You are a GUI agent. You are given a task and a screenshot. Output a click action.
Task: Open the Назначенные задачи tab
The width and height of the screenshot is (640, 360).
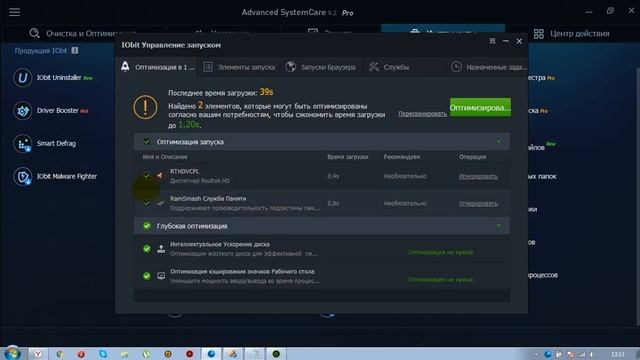487,67
